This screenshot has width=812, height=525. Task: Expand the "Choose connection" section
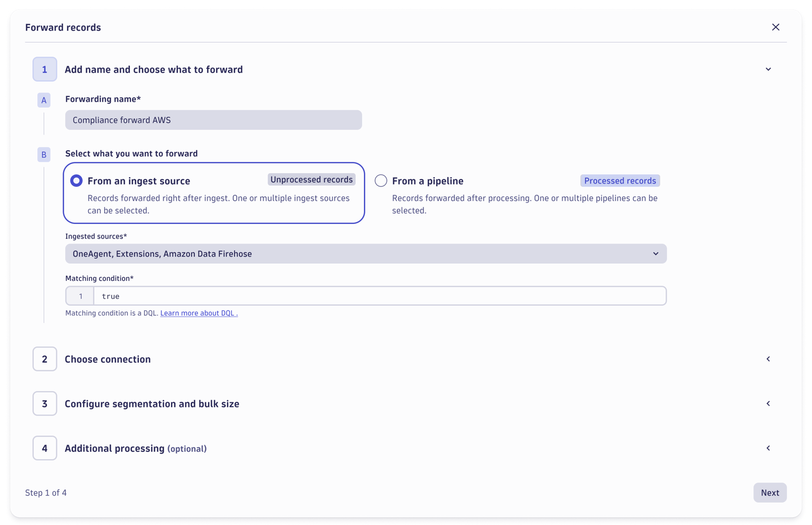click(x=768, y=359)
